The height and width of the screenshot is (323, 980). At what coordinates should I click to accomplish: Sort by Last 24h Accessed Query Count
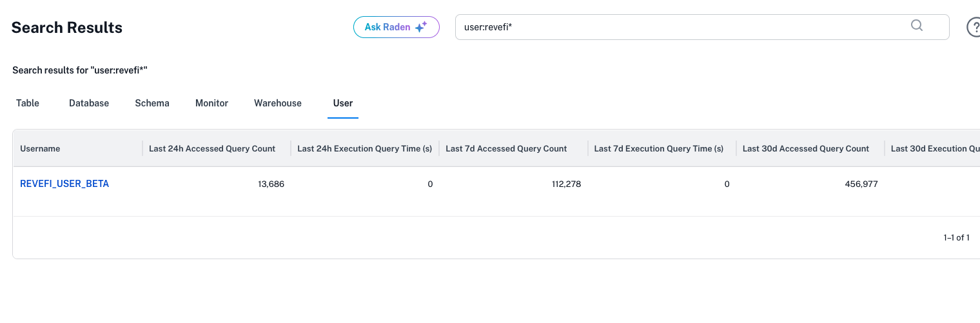[x=212, y=149]
